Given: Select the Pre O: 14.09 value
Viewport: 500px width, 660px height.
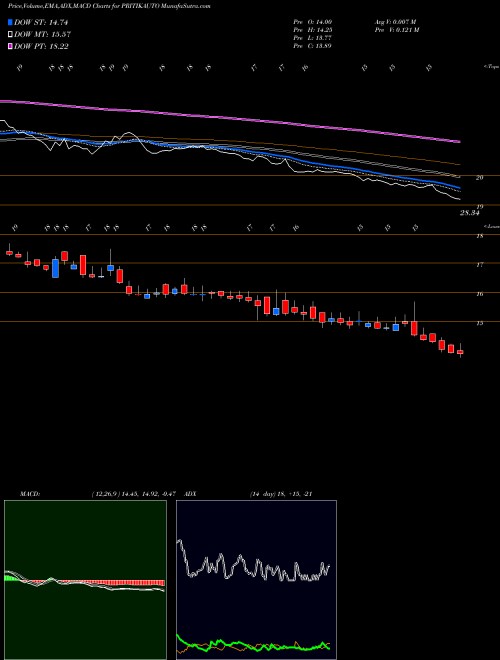Looking at the screenshot, I should [312, 22].
